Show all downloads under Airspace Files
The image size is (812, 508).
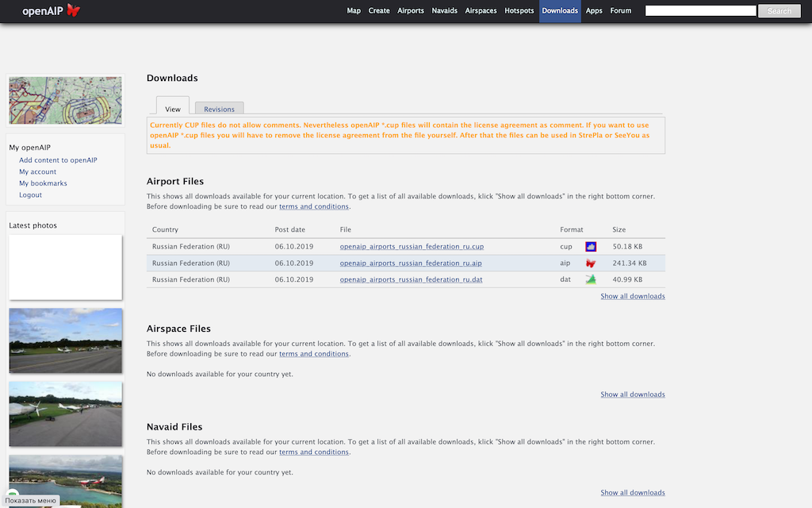[x=632, y=394]
